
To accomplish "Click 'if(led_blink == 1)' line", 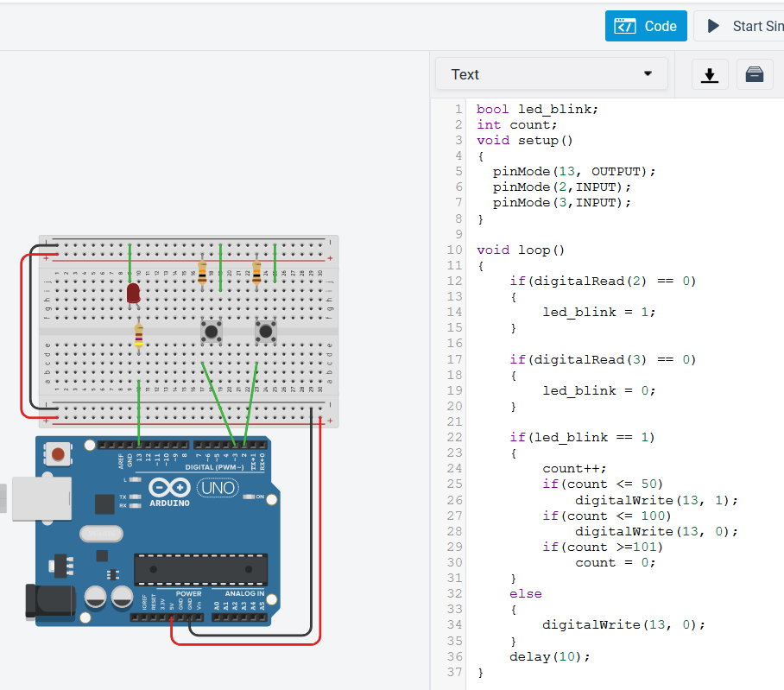I will tap(582, 438).
